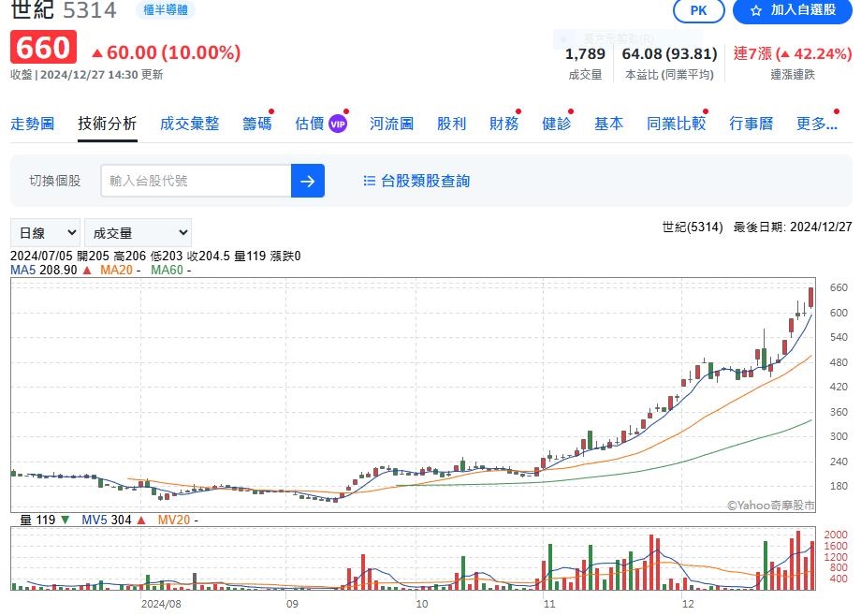Click the blue arrow search submit button
The height and width of the screenshot is (616, 861).
(308, 181)
